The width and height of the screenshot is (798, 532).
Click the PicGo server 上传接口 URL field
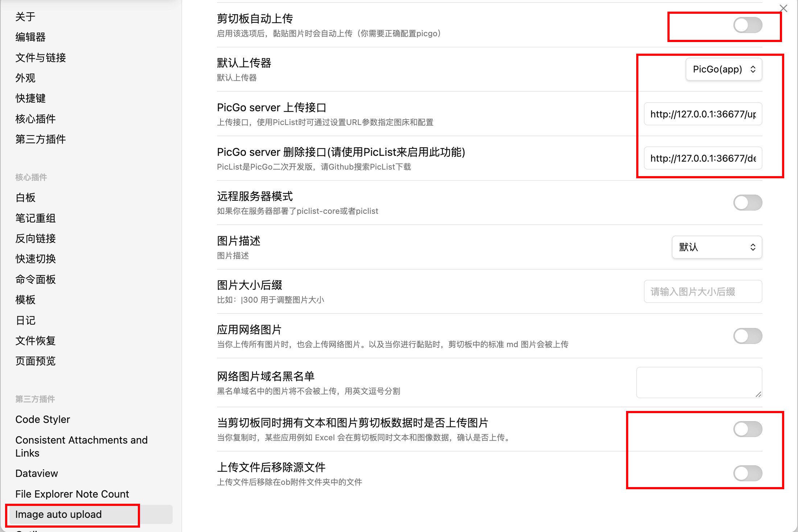[x=703, y=114]
